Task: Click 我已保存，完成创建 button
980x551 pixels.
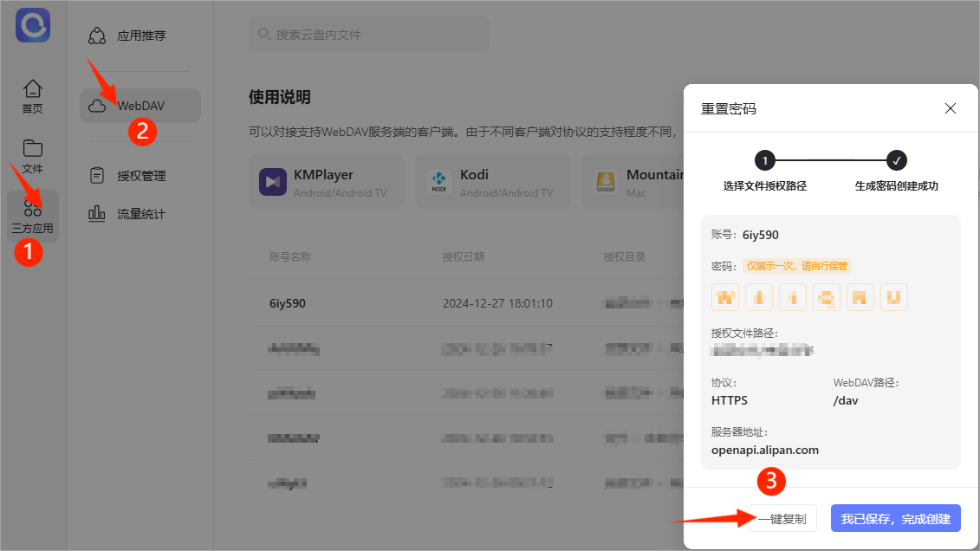Action: pos(895,519)
